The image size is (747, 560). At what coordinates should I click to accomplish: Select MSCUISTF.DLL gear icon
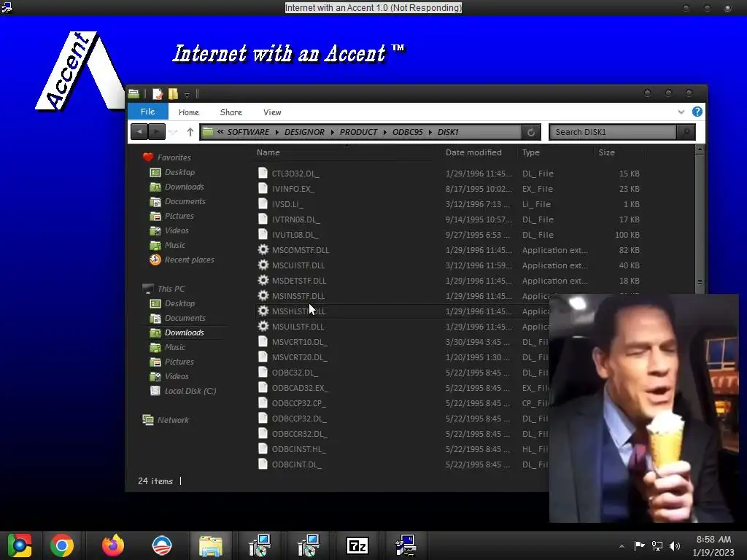[263, 265]
